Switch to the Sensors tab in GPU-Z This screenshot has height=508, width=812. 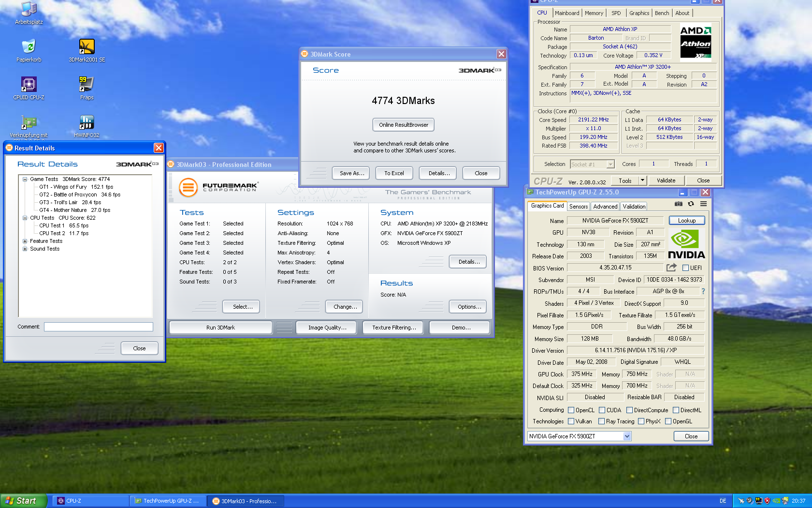click(579, 206)
